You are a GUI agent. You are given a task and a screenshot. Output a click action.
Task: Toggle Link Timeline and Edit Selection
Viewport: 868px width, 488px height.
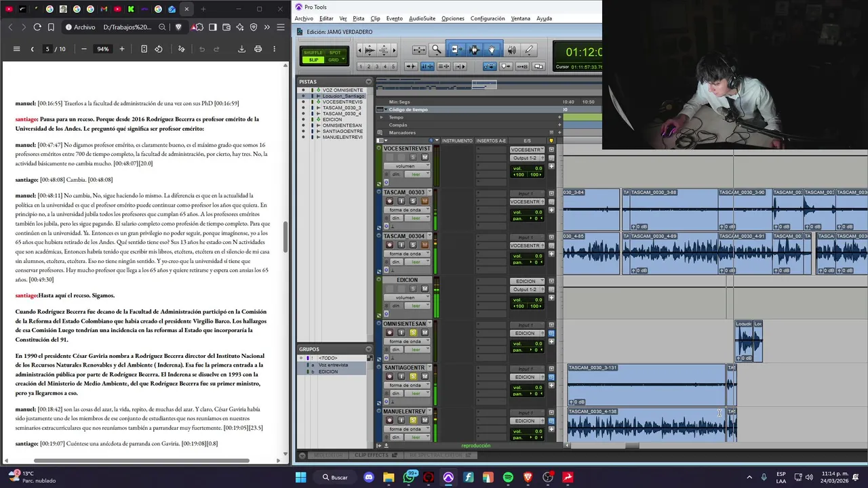[427, 66]
